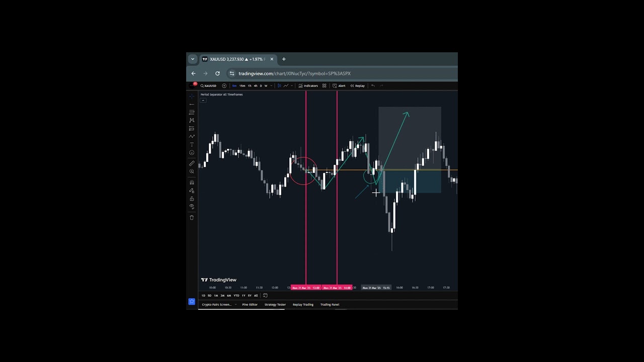
Task: Start bar Replay mode
Action: coord(358,85)
